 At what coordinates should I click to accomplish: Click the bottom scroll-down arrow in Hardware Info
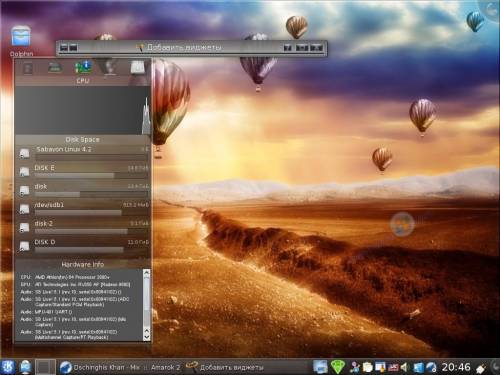point(146,337)
